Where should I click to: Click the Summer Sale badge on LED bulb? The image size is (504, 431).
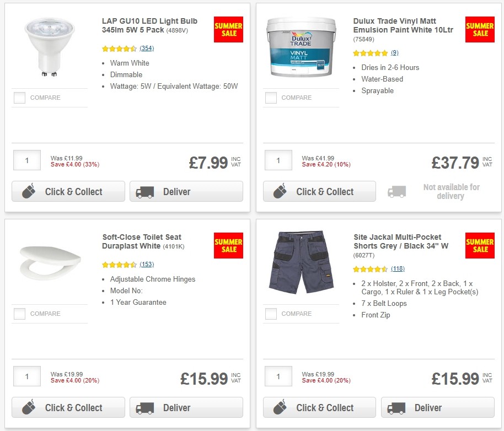[228, 29]
